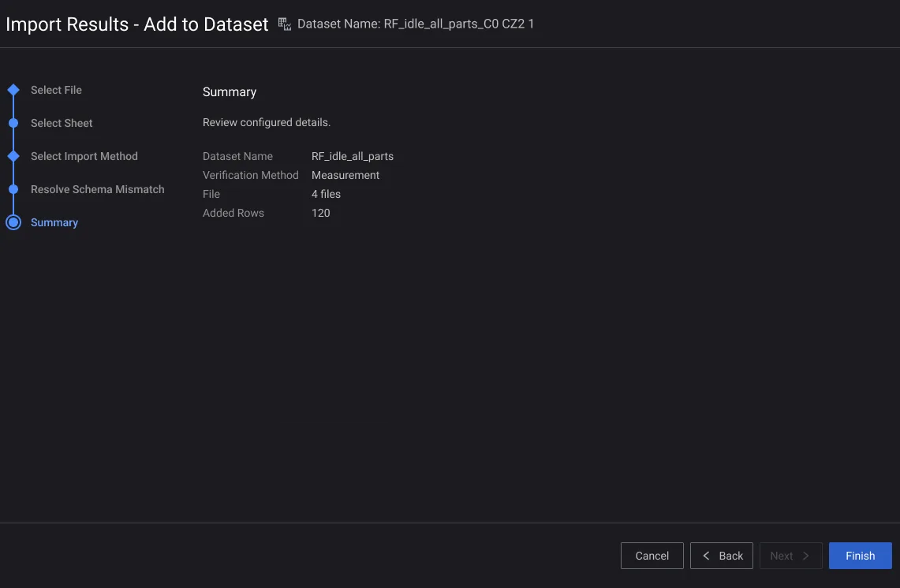Click the Verification Method label

[250, 175]
